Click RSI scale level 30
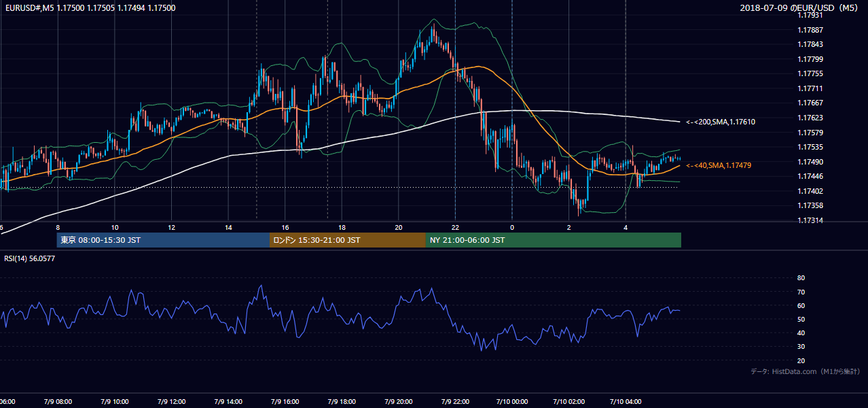The image size is (868, 408). 801,347
